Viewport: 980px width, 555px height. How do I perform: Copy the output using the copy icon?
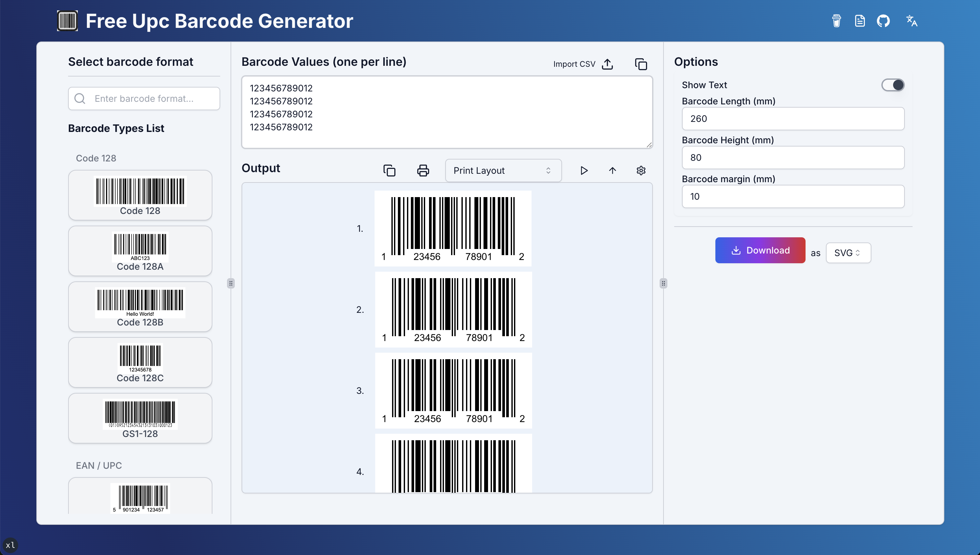pyautogui.click(x=389, y=171)
